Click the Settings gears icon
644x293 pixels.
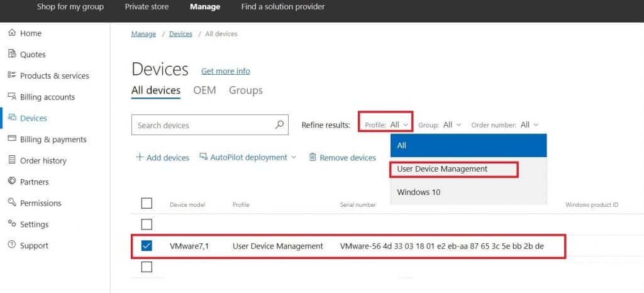click(12, 224)
